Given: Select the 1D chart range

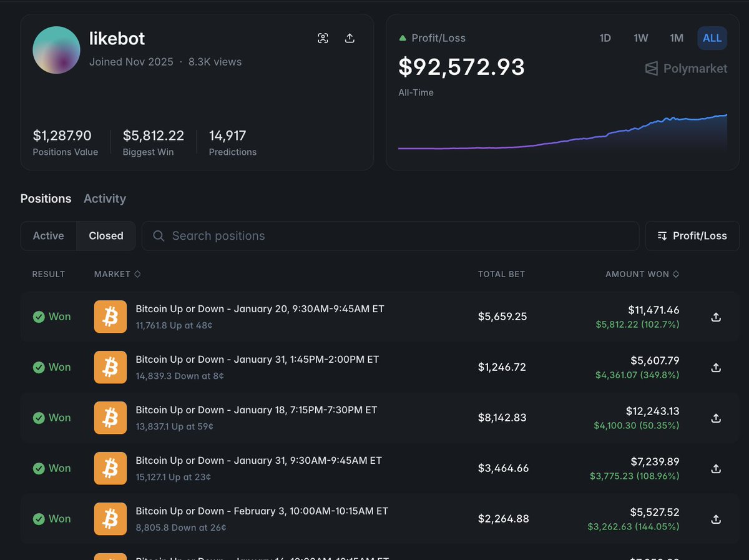Looking at the screenshot, I should (x=605, y=38).
